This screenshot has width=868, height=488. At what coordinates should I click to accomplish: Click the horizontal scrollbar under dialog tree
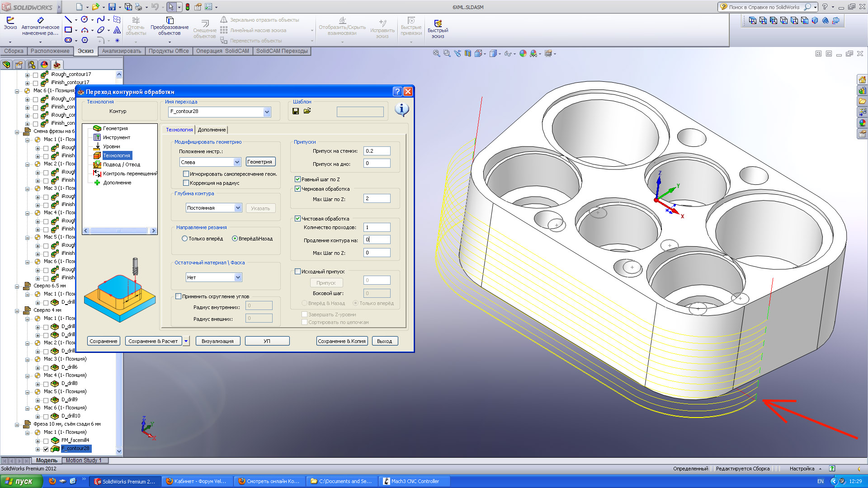click(118, 231)
